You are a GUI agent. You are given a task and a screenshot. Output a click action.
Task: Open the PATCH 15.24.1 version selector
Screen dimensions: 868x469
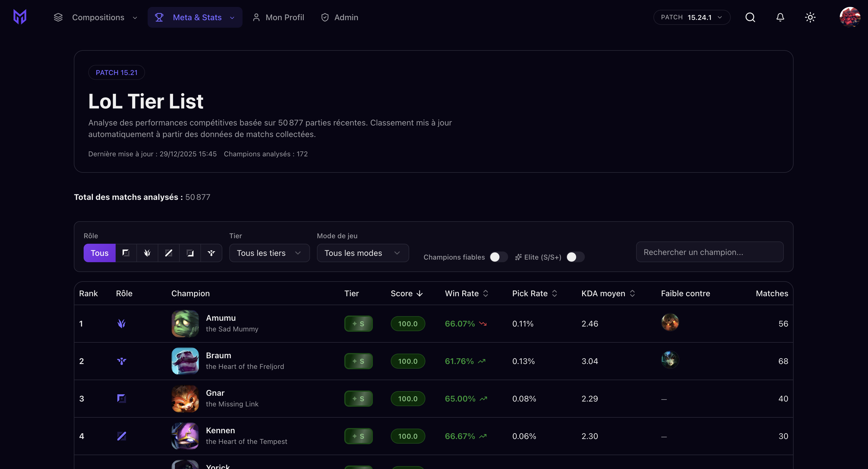pos(692,17)
